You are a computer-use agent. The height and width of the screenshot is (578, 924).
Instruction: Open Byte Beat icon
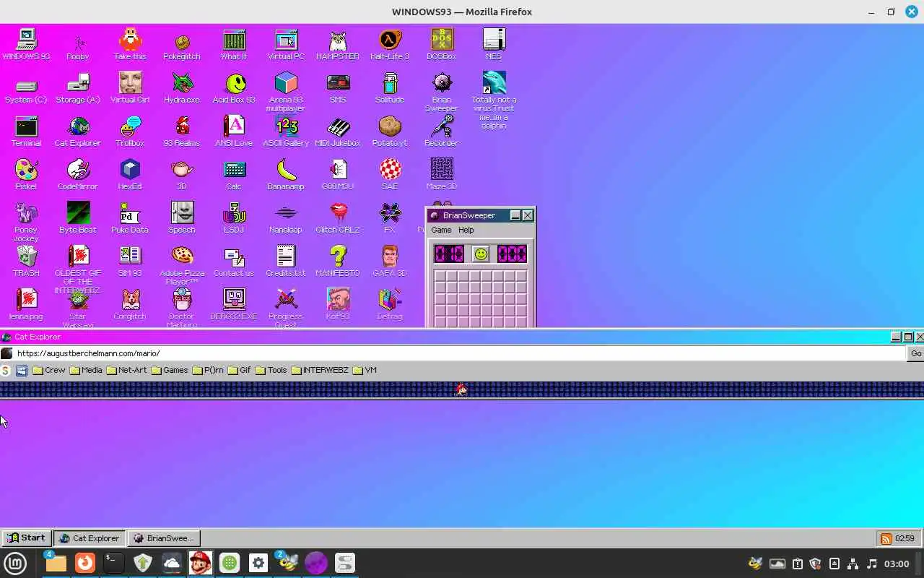(78, 218)
